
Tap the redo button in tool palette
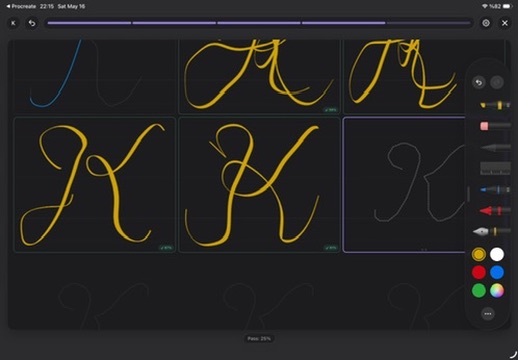coord(497,82)
